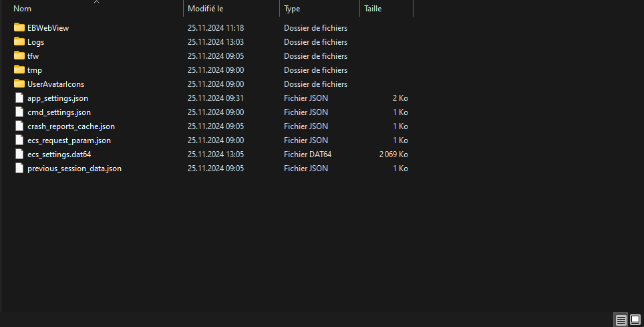
Task: Click the crash_reports_cache.json file icon
Action: [x=19, y=126]
